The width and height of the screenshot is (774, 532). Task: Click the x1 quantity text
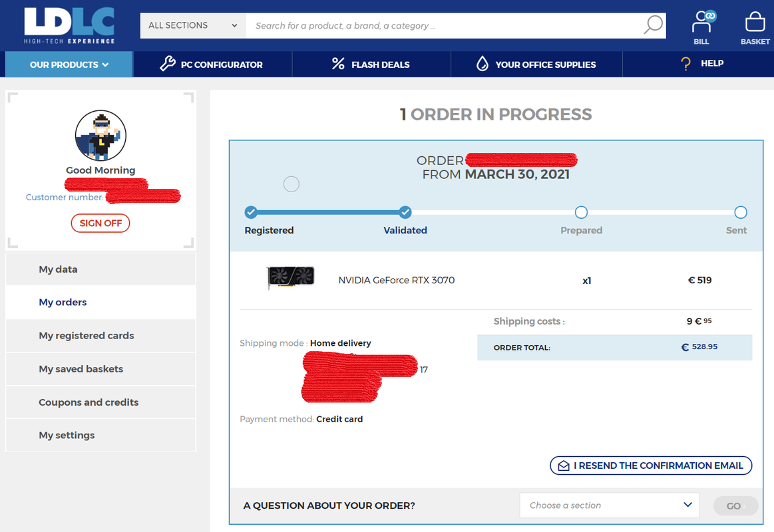point(587,281)
